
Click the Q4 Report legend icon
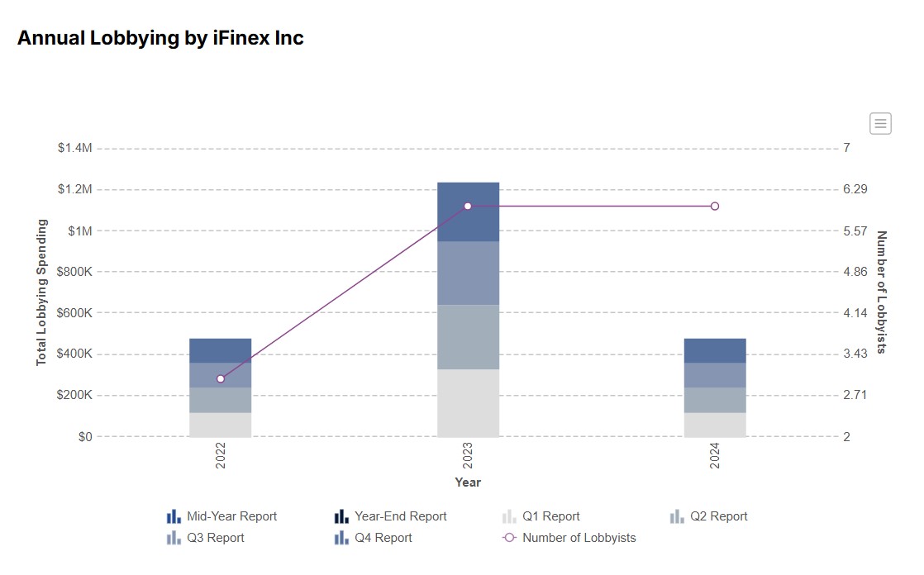(341, 538)
